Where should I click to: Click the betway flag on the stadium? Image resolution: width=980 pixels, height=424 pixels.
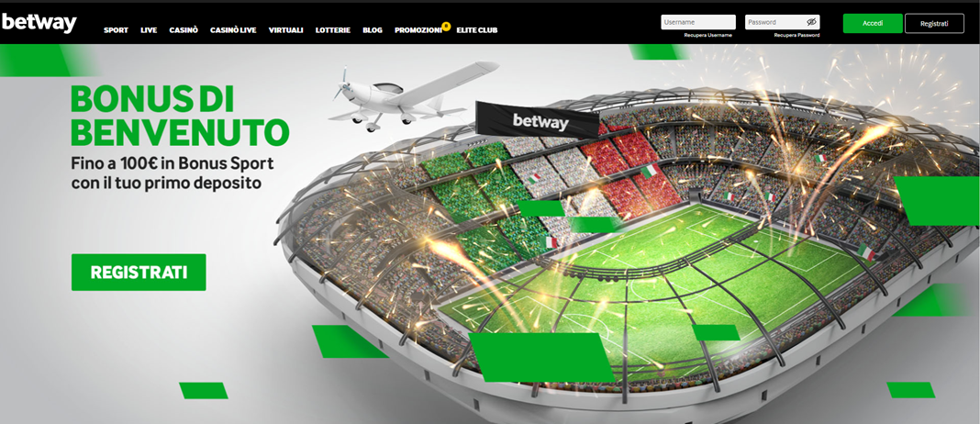click(537, 120)
